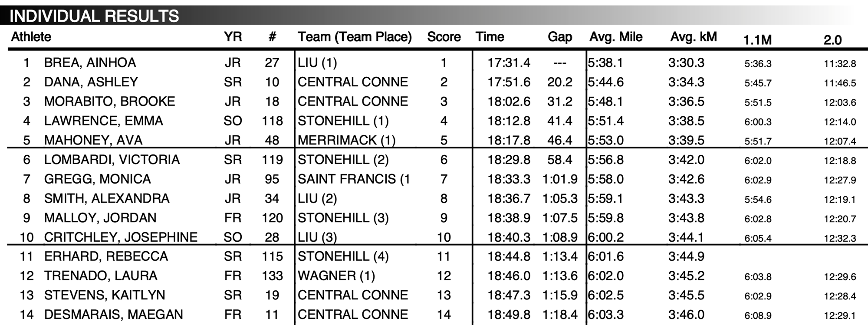Select the Gap column header

pyautogui.click(x=560, y=37)
